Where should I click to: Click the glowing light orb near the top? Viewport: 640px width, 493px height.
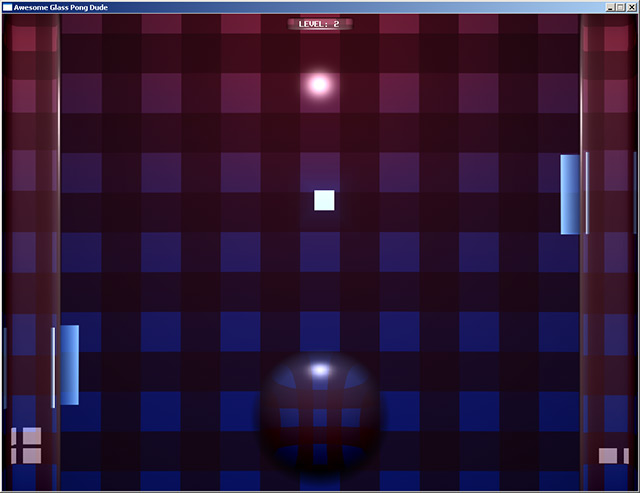[319, 85]
